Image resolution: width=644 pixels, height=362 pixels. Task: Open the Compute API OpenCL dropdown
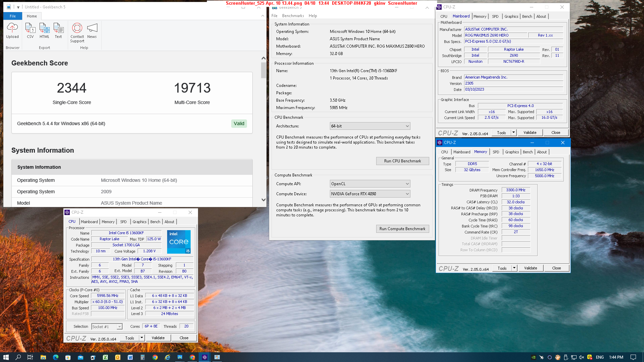coord(370,184)
